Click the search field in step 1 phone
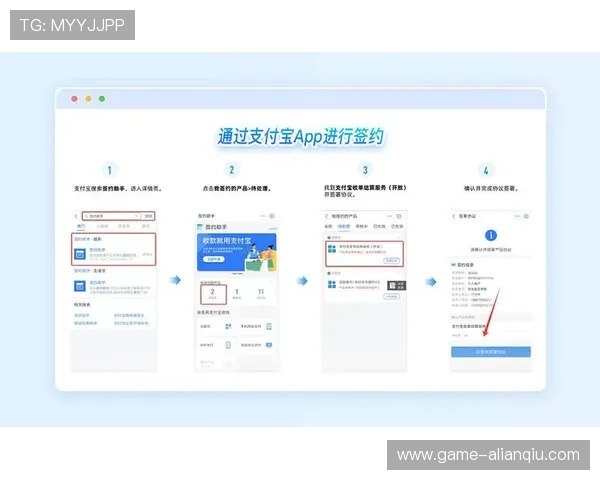The image size is (600, 480). tap(111, 216)
